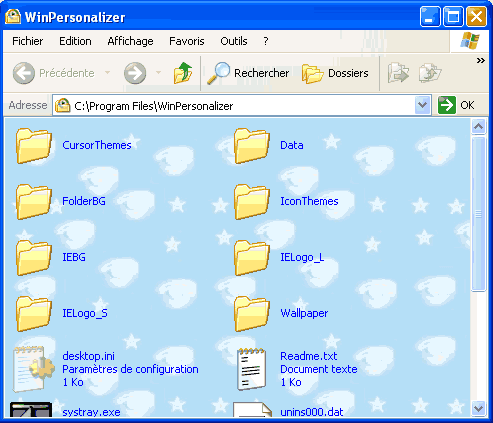Click the green OK go arrow
Image resolution: width=493 pixels, height=423 pixels.
(x=446, y=105)
